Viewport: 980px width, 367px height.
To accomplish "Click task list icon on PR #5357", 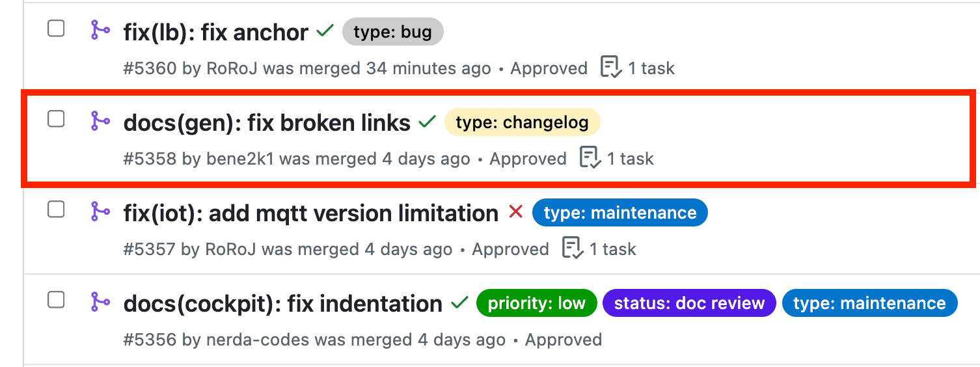I will pyautogui.click(x=572, y=249).
